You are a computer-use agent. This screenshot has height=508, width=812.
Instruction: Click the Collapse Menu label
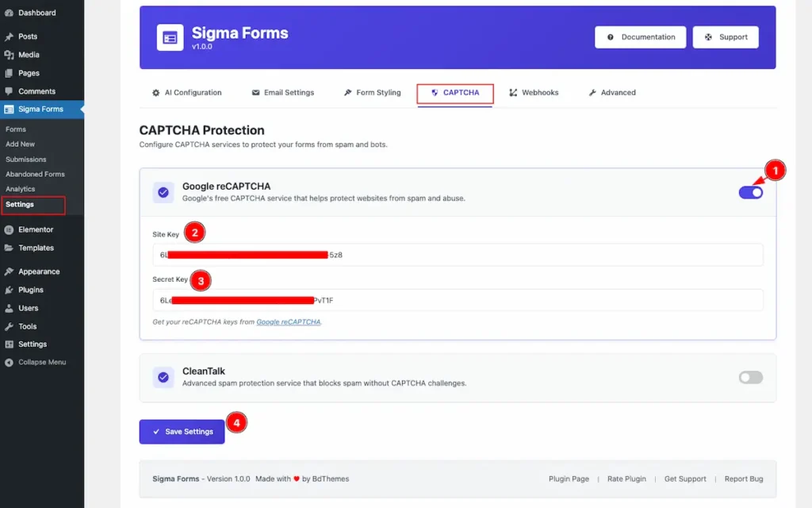click(42, 362)
